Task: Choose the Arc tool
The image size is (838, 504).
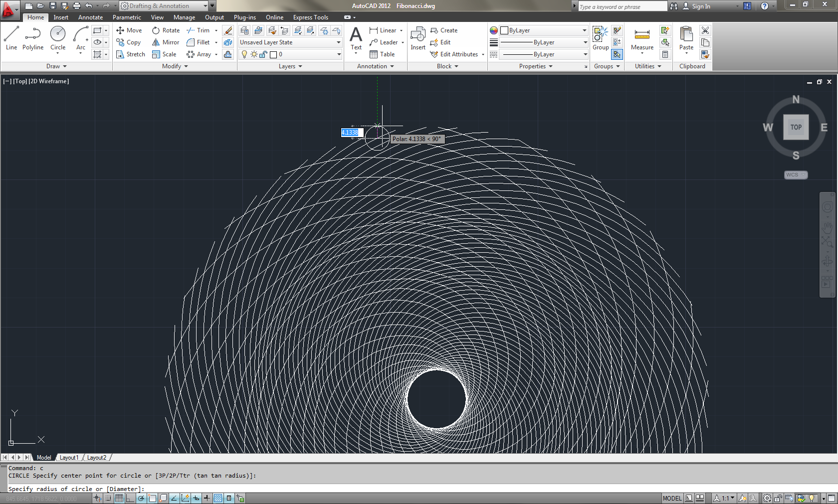Action: [81, 38]
